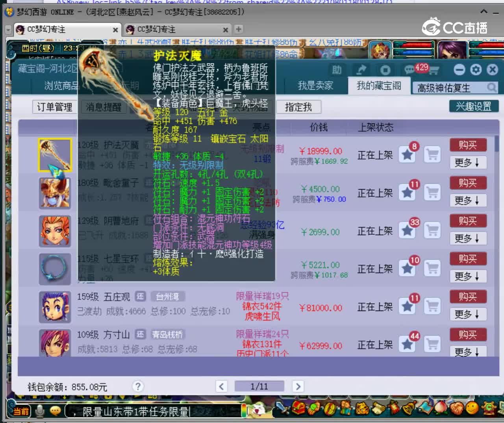Expand 更多 on the ¥81000.00 row

coord(468,314)
